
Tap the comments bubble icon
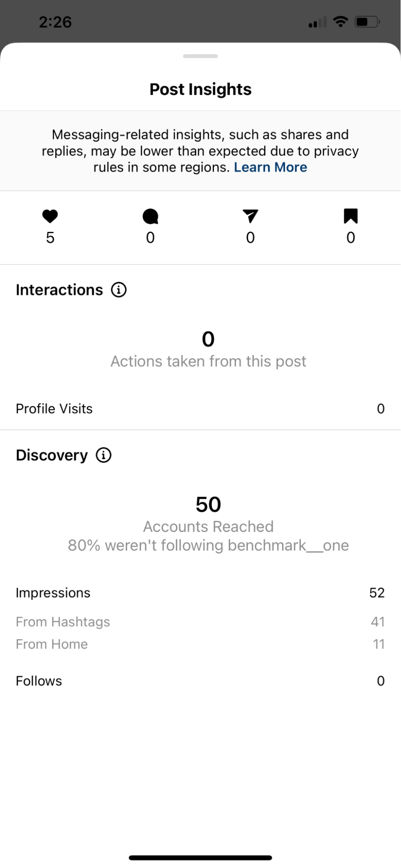click(x=150, y=216)
